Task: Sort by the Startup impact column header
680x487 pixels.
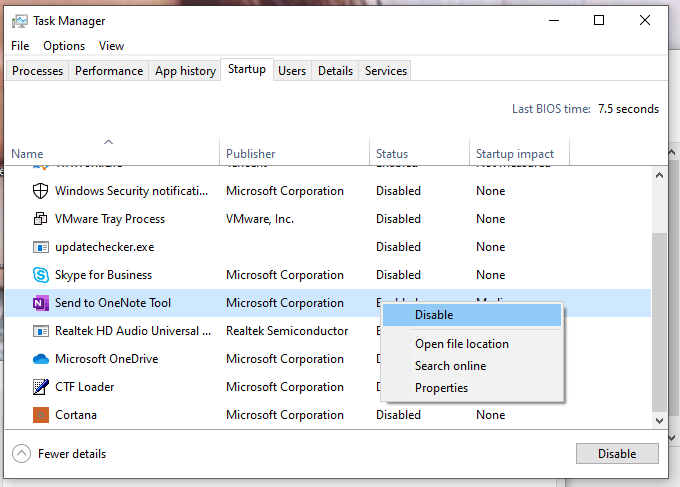Action: [519, 152]
